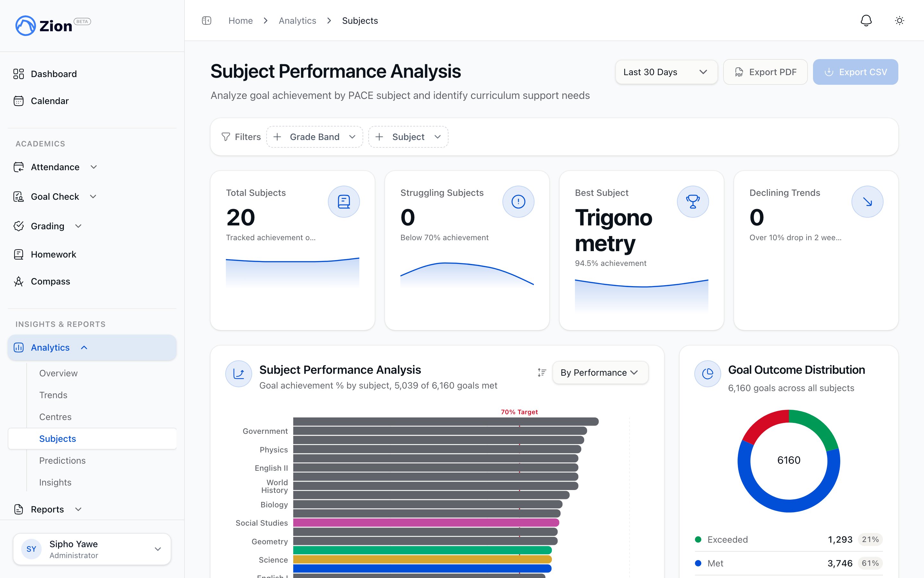This screenshot has width=924, height=578.
Task: Switch theme with the sun icon
Action: pyautogui.click(x=900, y=21)
